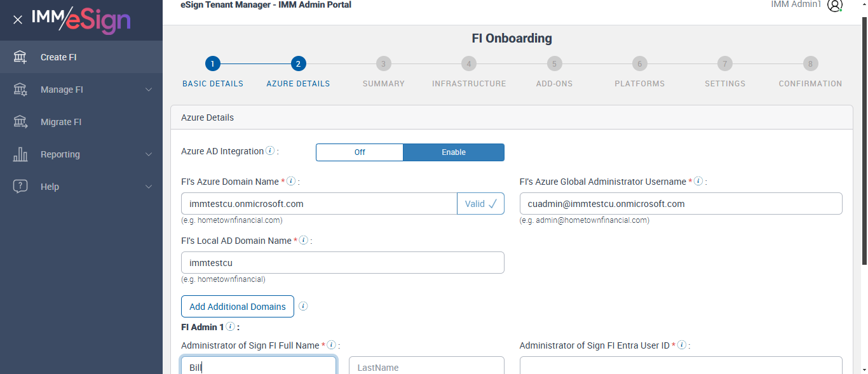Screen dimensions: 868x374
Task: Click the Azure Global Administrator Username field
Action: [x=681, y=204]
